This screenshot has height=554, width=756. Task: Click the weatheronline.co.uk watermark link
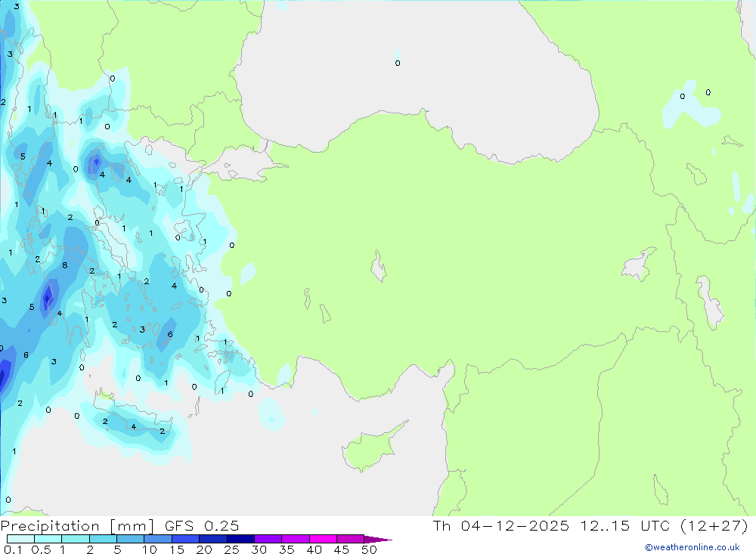(692, 547)
